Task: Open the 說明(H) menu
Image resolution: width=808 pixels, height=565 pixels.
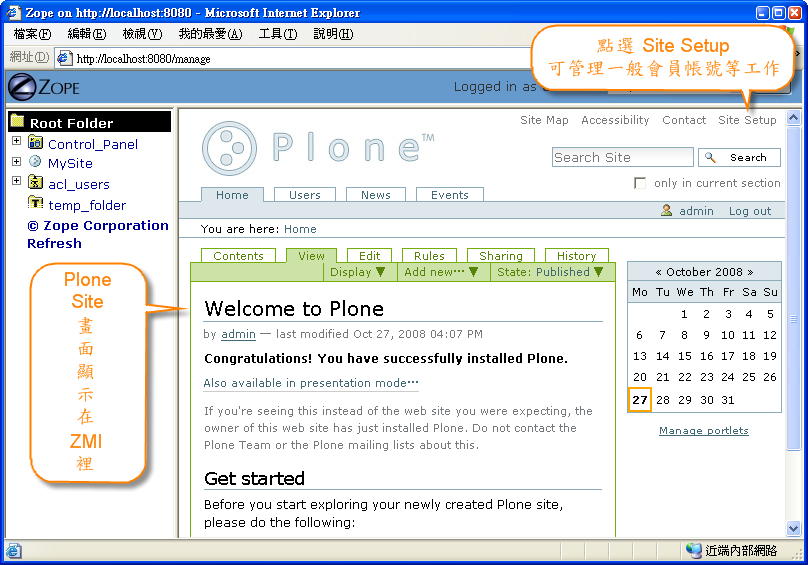Action: click(x=333, y=34)
